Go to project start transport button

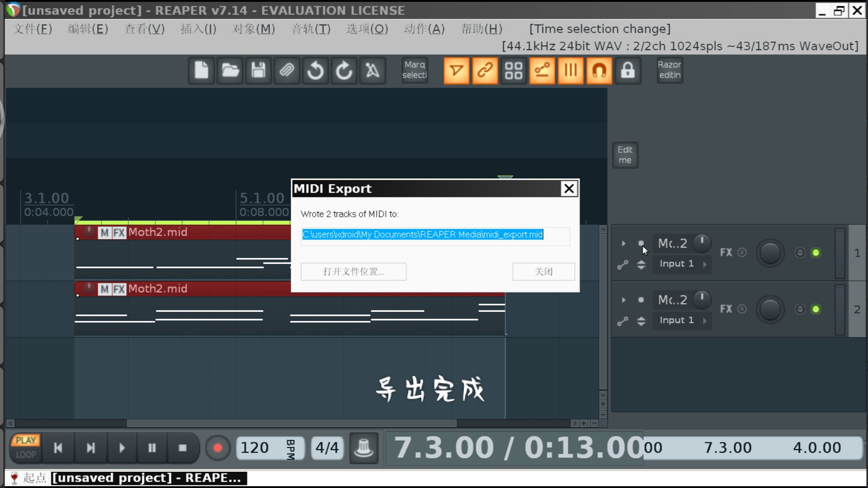pos(58,448)
